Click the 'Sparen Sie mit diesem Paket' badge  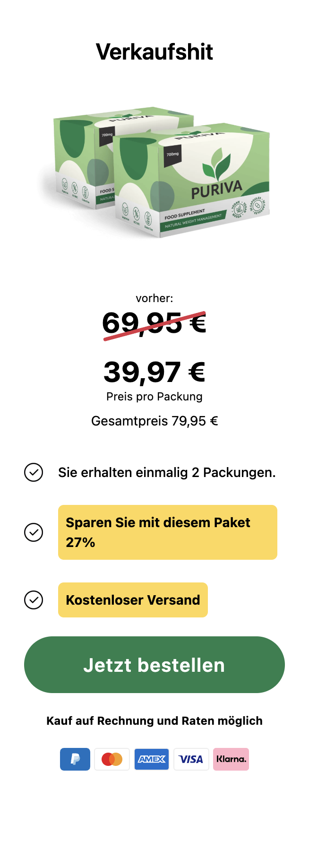(x=167, y=532)
